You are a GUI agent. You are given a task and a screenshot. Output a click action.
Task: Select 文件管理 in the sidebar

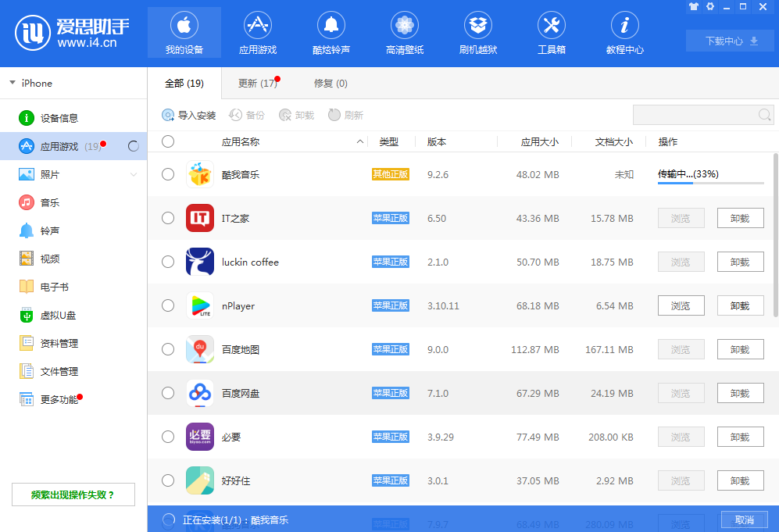pyautogui.click(x=73, y=371)
